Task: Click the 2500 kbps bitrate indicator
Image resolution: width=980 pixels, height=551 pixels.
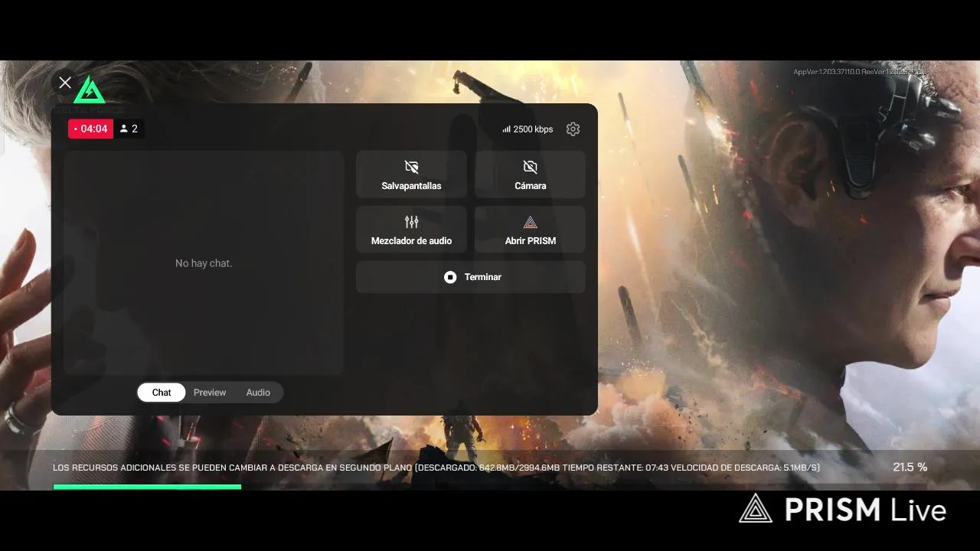Action: 528,129
